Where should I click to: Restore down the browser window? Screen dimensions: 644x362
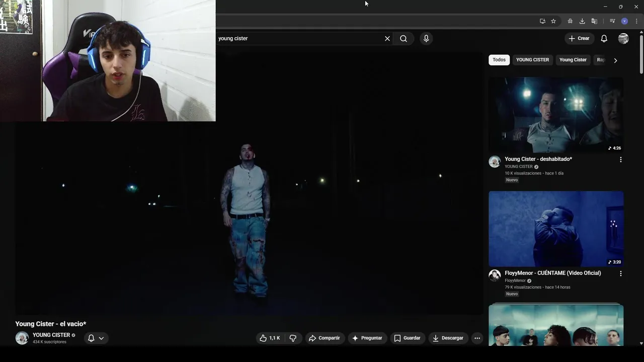click(x=620, y=7)
